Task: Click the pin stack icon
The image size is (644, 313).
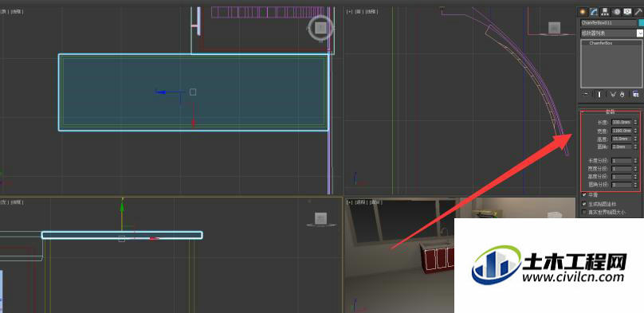Action: [585, 94]
